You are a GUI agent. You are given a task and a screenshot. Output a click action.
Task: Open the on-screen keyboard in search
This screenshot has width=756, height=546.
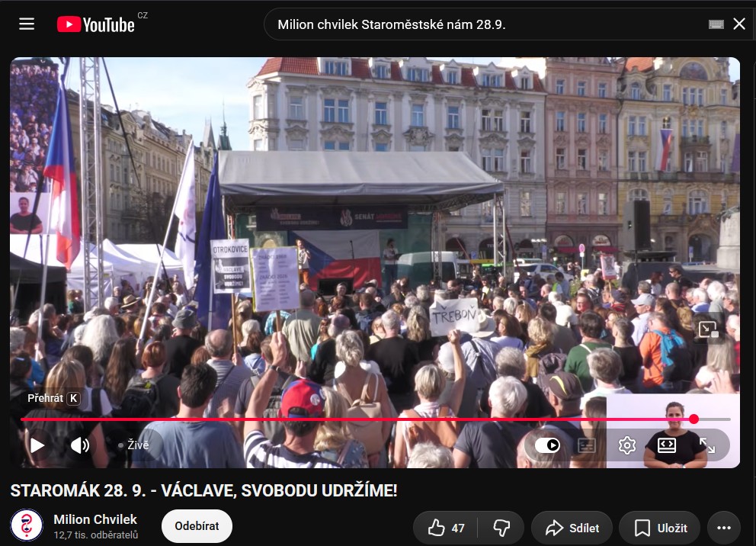coord(716,24)
